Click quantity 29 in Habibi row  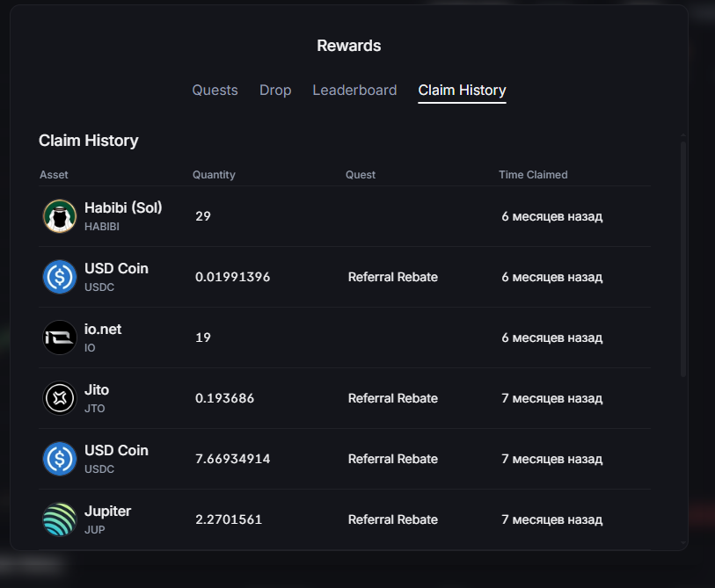(203, 216)
